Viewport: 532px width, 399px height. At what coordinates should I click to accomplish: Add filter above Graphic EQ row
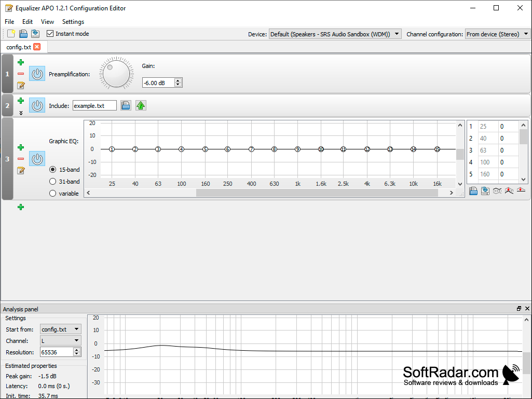point(21,147)
